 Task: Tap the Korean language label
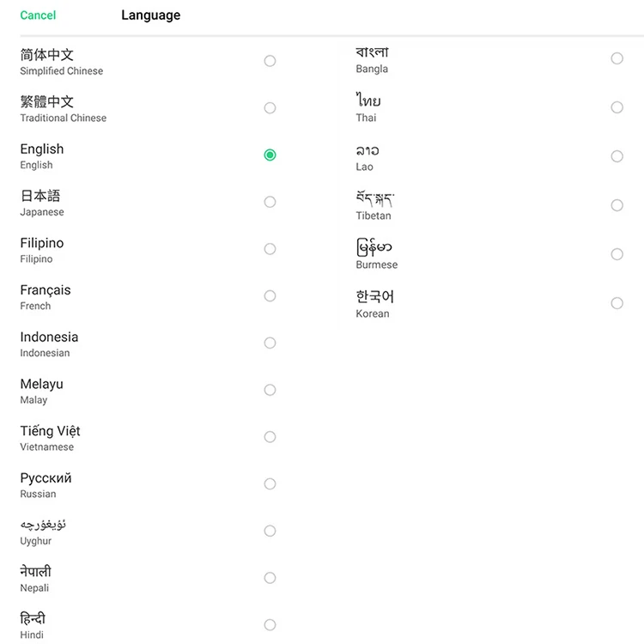[375, 303]
